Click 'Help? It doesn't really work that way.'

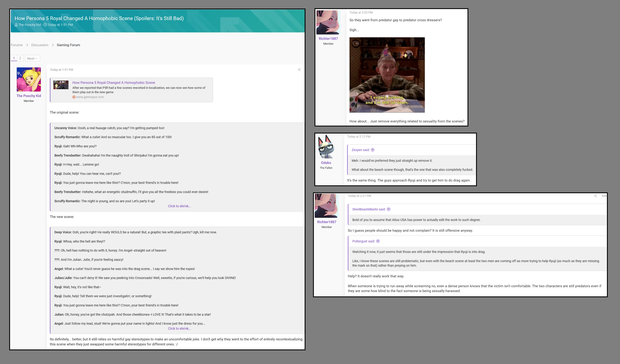(376, 276)
